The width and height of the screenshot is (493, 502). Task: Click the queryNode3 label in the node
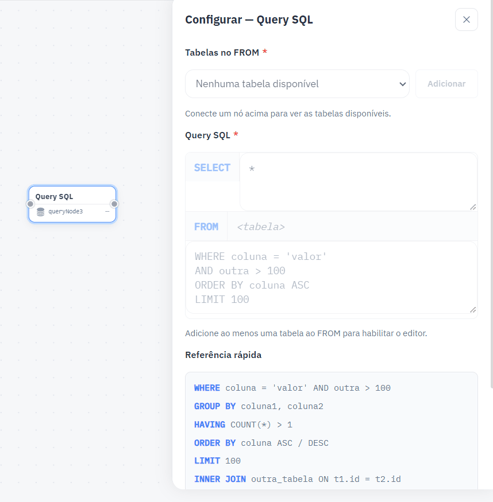tap(66, 212)
